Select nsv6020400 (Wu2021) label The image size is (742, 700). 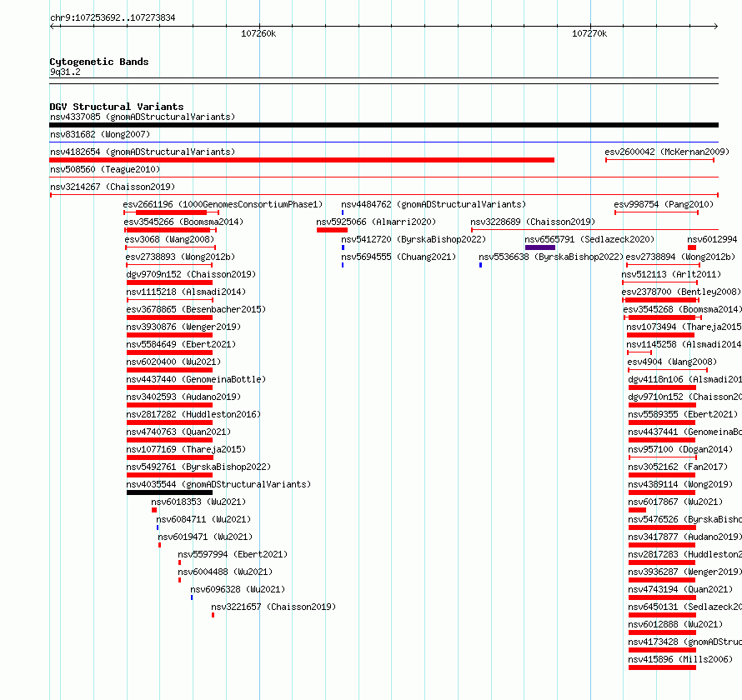coord(173,362)
